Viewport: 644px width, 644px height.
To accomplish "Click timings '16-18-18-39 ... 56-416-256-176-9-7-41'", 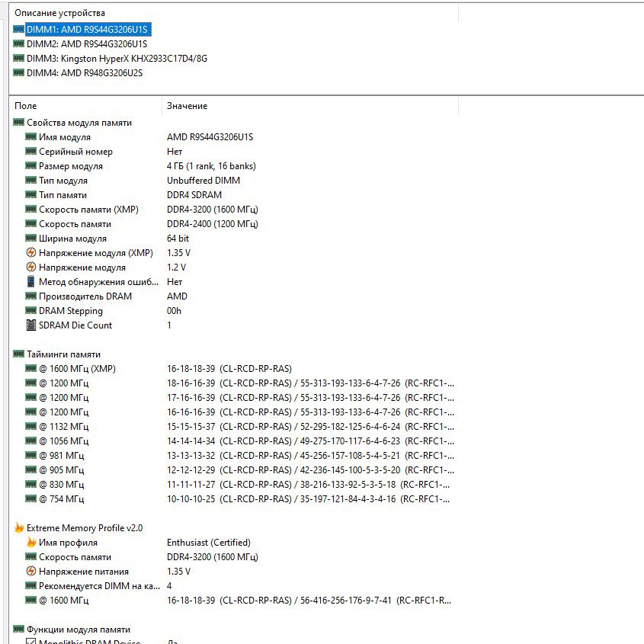I will [309, 601].
